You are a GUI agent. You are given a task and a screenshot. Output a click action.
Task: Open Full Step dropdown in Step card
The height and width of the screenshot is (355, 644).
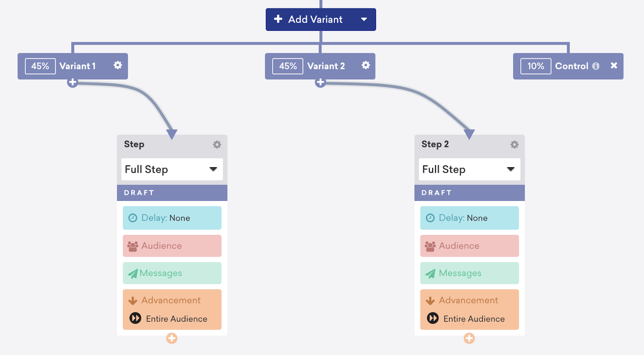pos(172,169)
